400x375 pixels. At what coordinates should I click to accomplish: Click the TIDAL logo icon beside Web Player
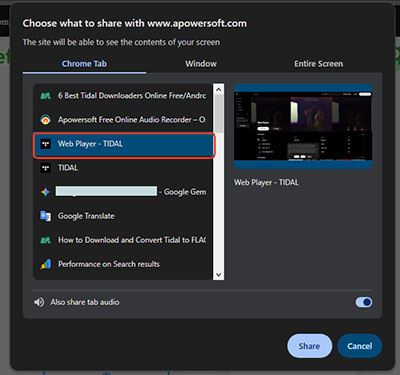[46, 144]
